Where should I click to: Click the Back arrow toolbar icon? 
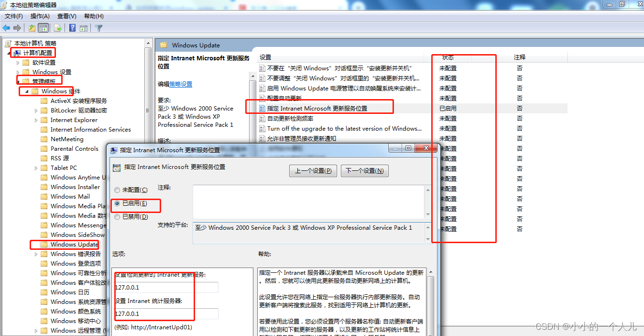pos(6,28)
